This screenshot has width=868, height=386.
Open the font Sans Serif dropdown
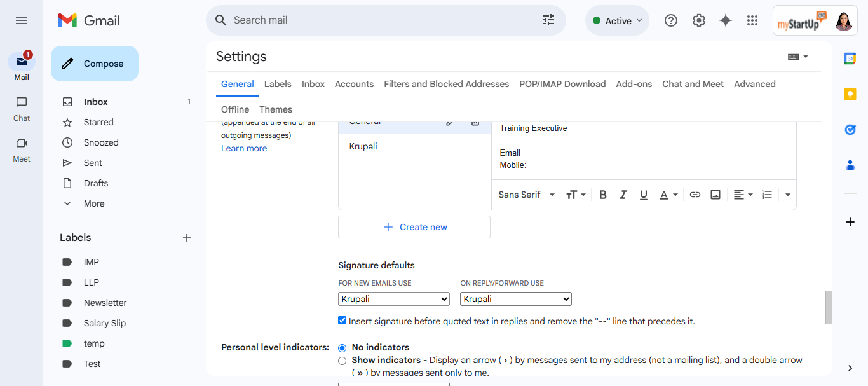tap(527, 195)
